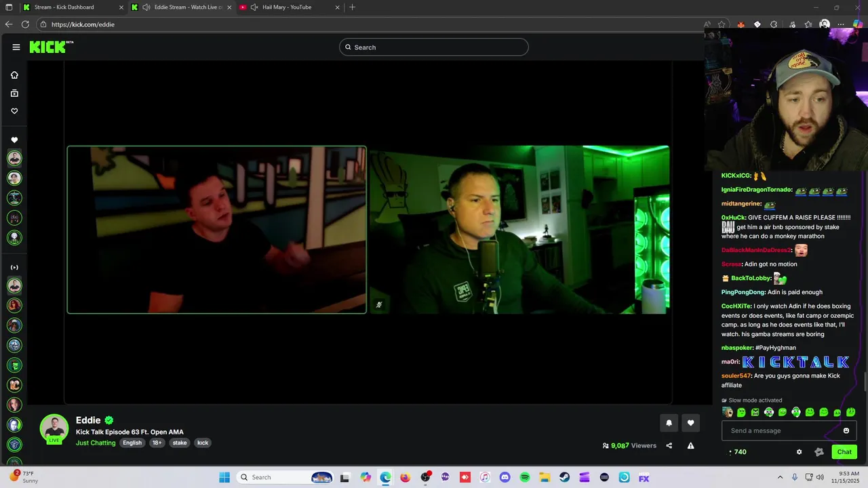Open the Just Chatting category link
The width and height of the screenshot is (868, 488).
[96, 443]
